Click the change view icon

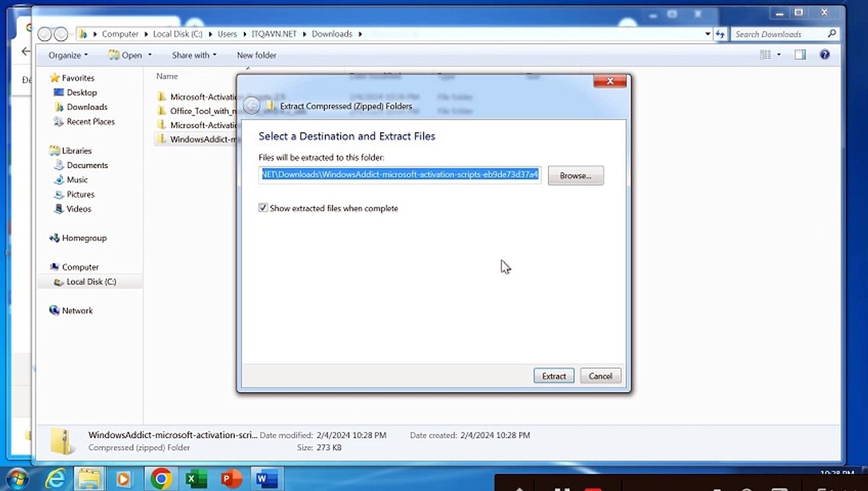(x=766, y=55)
